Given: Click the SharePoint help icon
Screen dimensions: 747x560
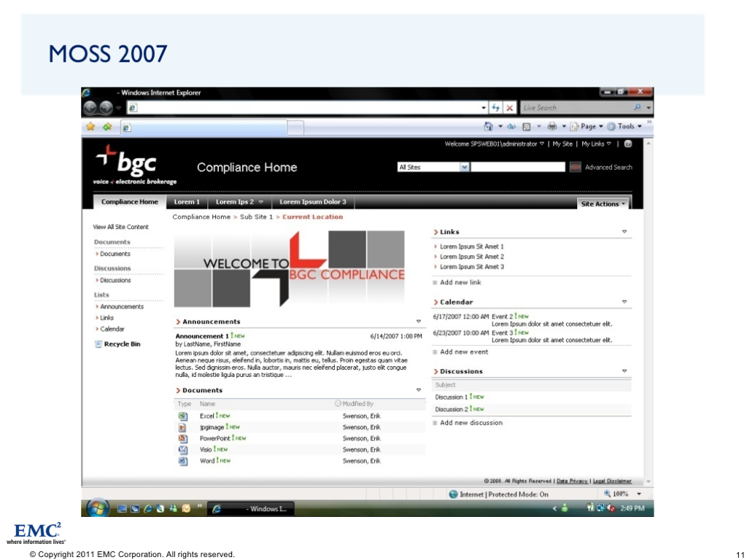Looking at the screenshot, I should [x=628, y=144].
